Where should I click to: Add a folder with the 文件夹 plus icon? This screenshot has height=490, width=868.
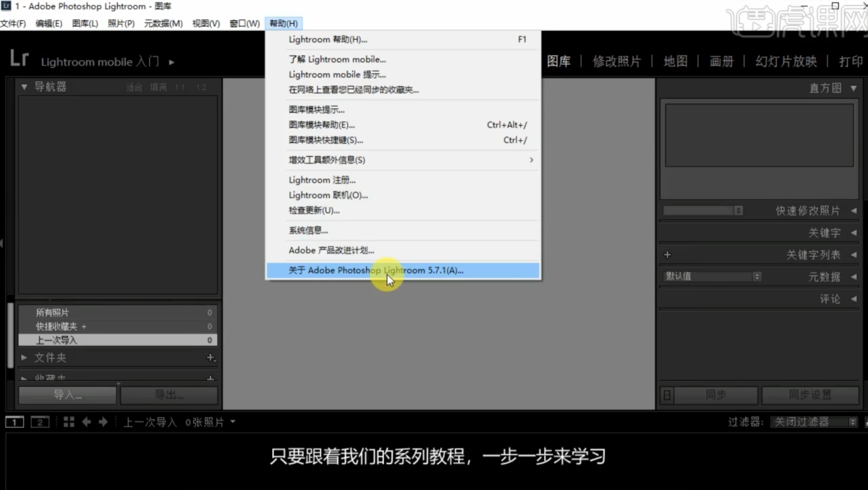tap(210, 358)
